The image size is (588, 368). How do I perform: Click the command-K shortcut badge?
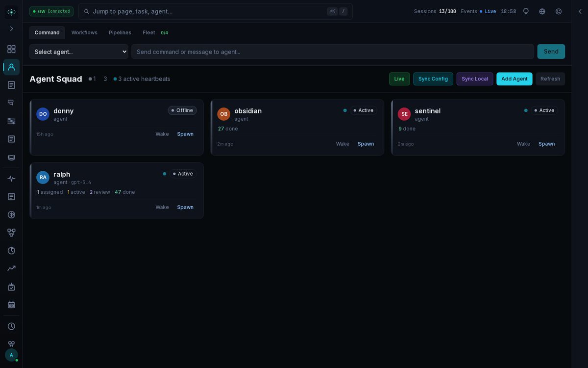click(x=332, y=11)
